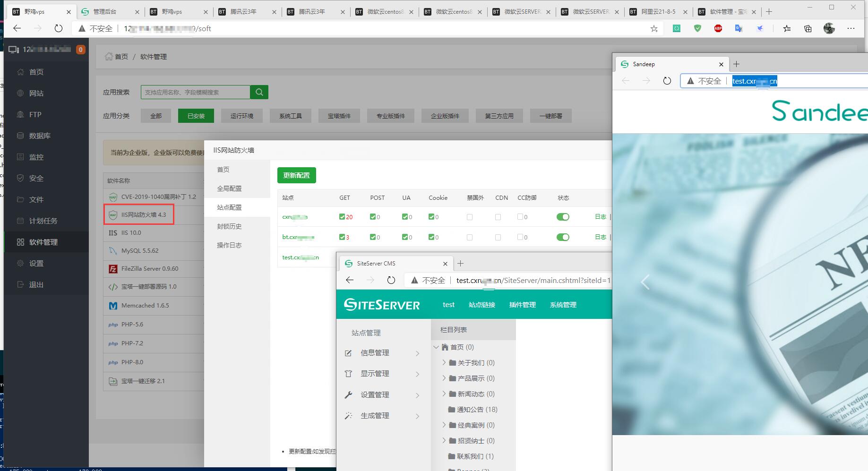Image resolution: width=868 pixels, height=471 pixels.
Task: Expand the 关于我们 (0) folder
Action: [444, 363]
